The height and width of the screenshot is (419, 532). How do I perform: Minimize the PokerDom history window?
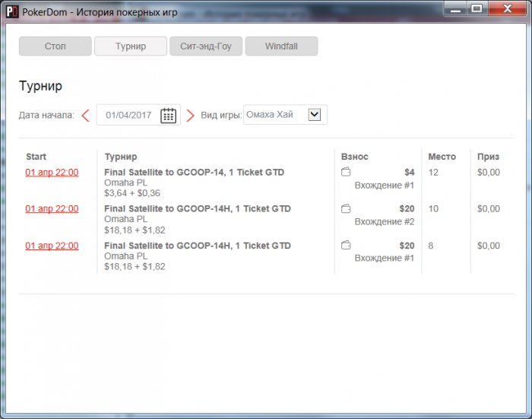[x=456, y=8]
